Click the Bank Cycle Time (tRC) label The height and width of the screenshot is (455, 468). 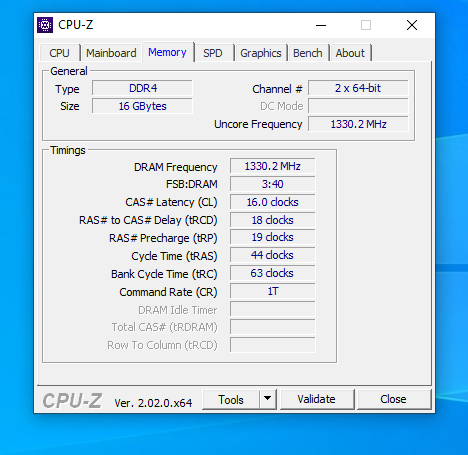[x=164, y=274]
